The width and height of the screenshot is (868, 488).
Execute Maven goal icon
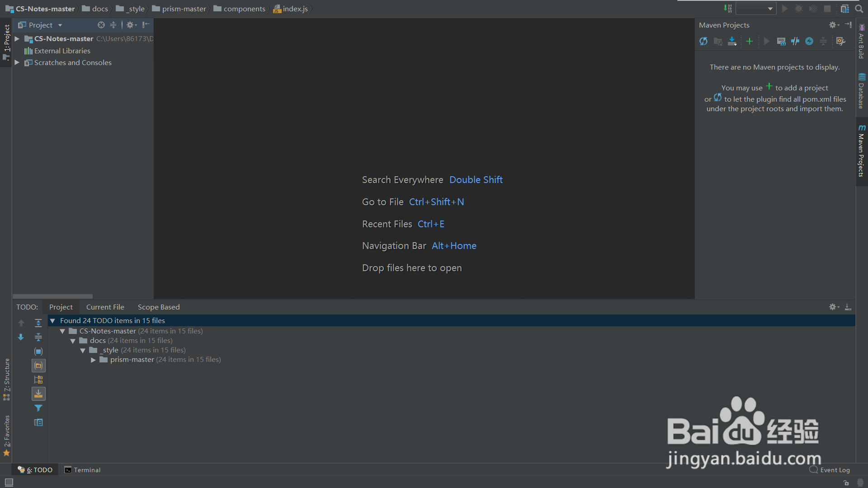click(x=781, y=42)
